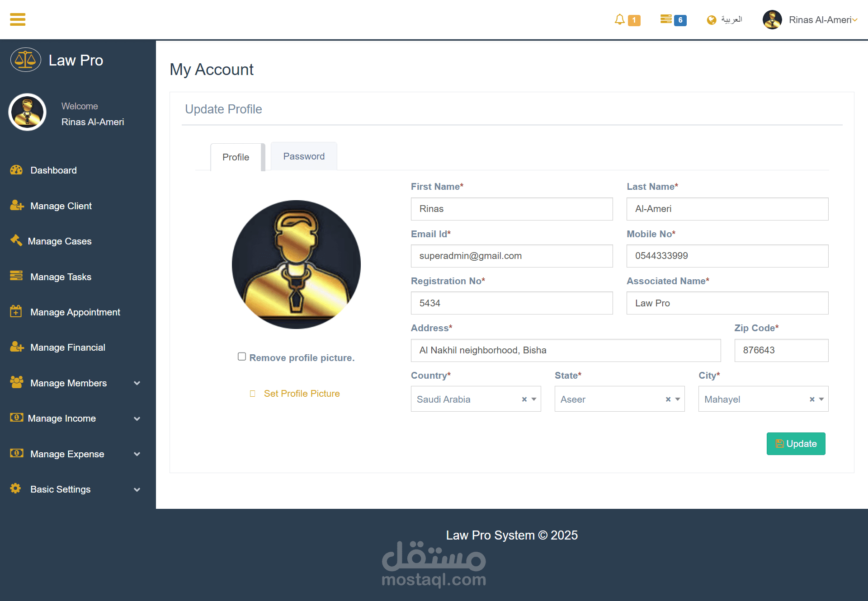This screenshot has width=868, height=601.
Task: Clear the Saudi Arabia country selection
Action: pyautogui.click(x=524, y=399)
